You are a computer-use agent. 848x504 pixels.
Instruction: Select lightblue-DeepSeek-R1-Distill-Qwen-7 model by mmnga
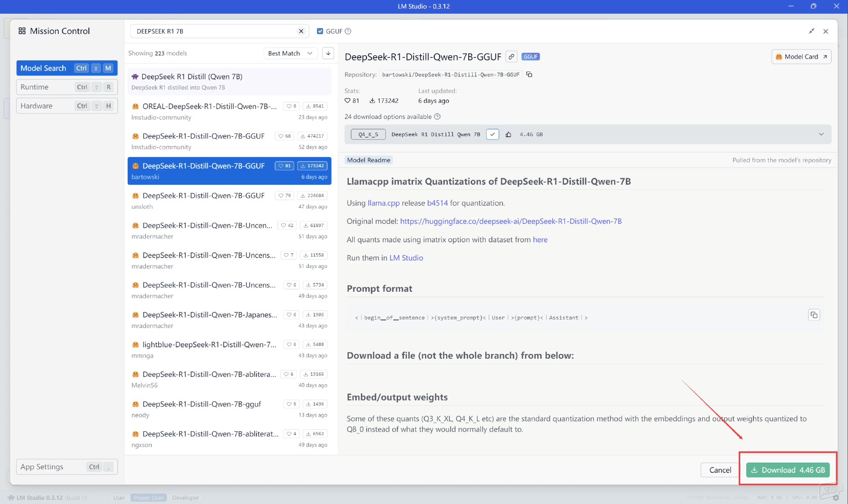[229, 350]
